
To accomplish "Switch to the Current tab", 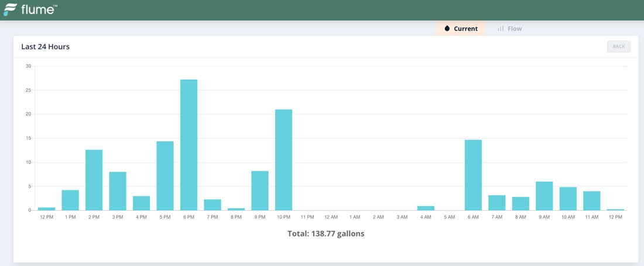I will pos(460,29).
